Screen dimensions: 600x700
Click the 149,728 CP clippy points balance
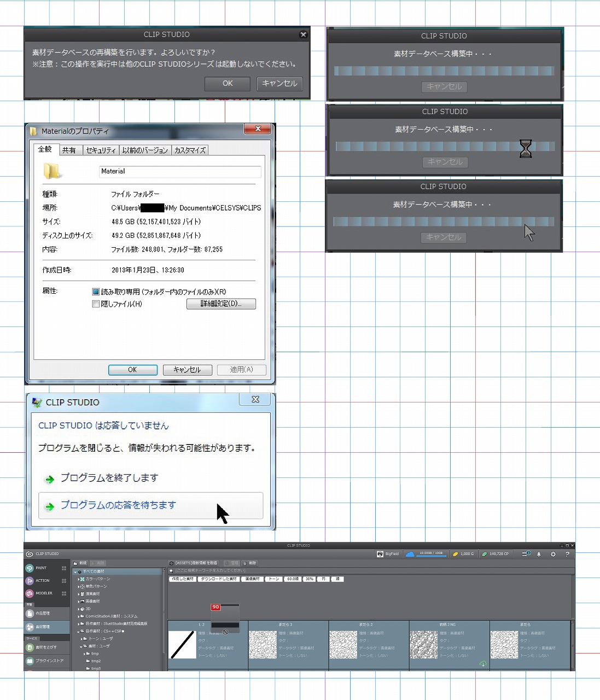(496, 554)
